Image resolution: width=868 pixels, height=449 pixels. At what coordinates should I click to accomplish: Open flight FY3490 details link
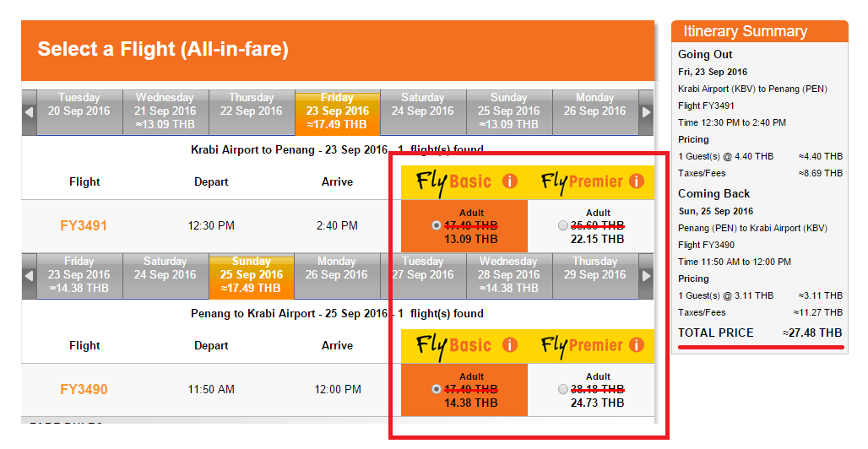pos(84,390)
